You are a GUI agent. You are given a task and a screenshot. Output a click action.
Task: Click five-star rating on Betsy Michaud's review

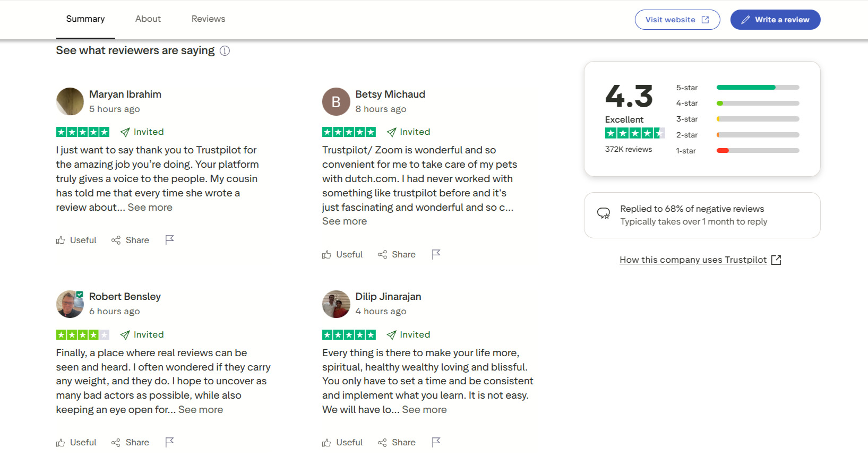point(349,132)
